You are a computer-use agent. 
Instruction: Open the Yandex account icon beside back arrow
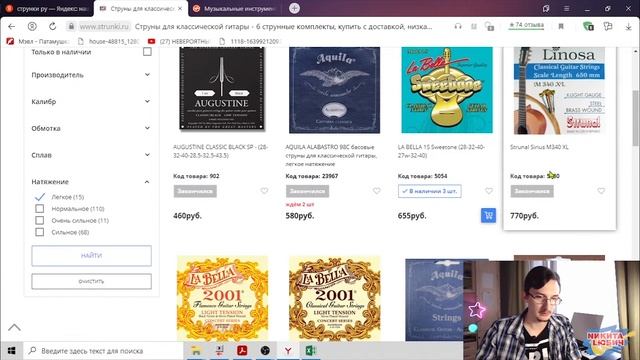32,27
